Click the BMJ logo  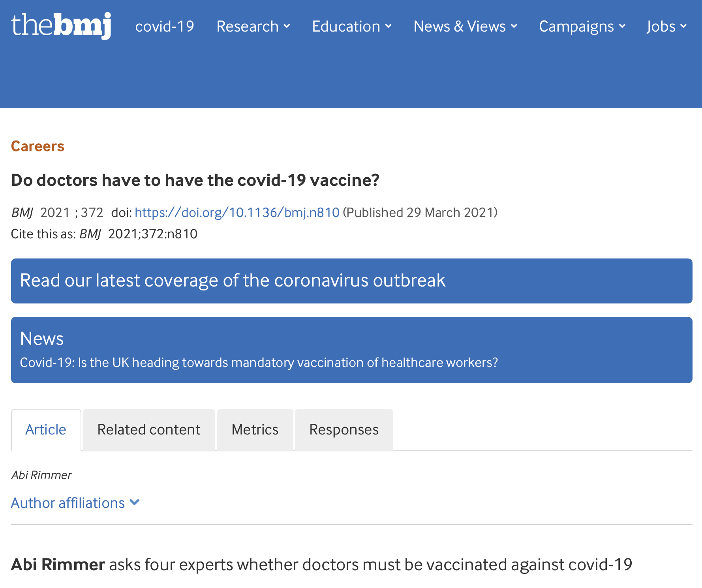click(61, 26)
